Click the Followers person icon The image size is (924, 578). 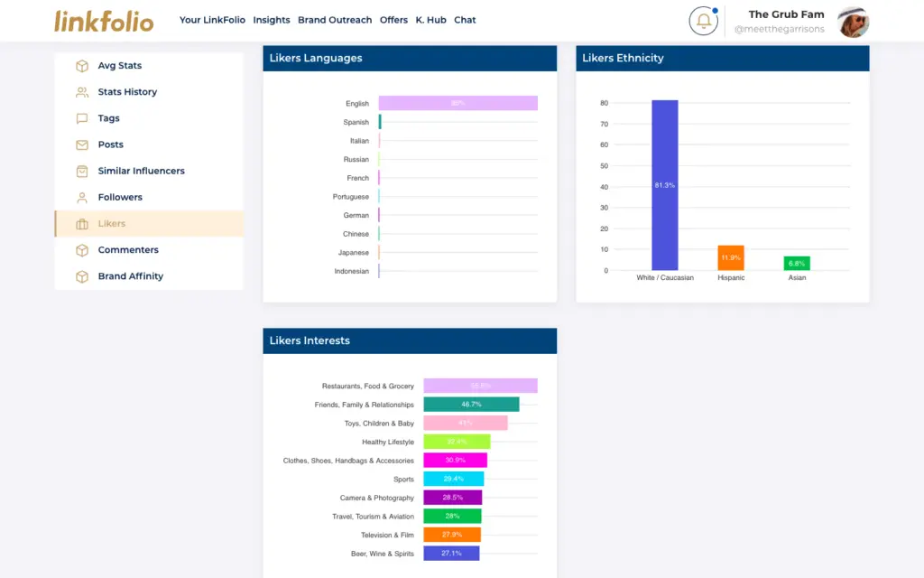click(x=82, y=197)
